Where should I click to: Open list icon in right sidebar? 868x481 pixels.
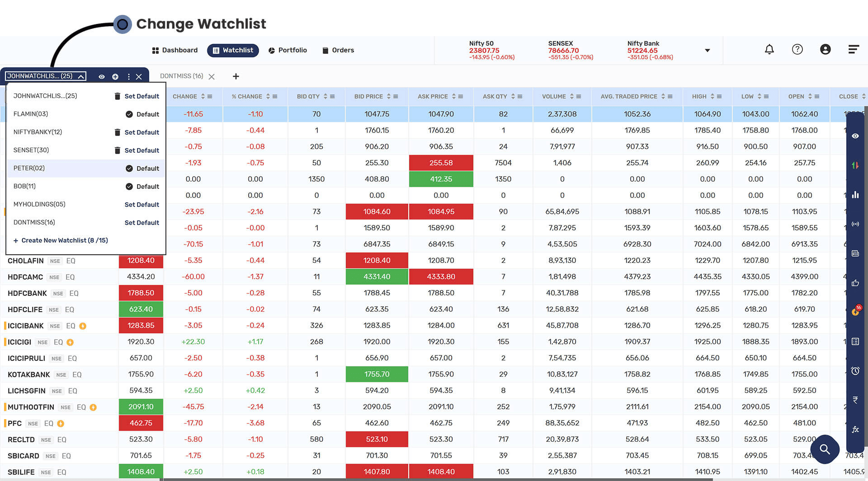pyautogui.click(x=855, y=341)
